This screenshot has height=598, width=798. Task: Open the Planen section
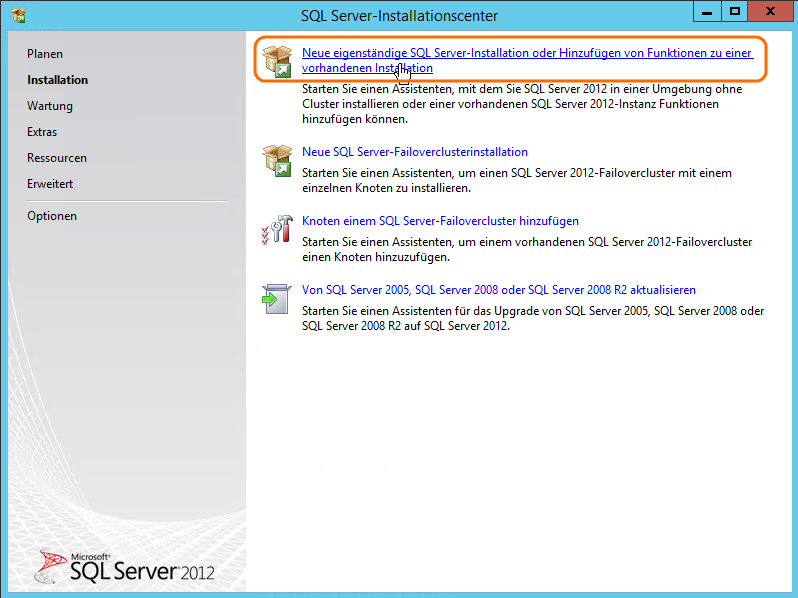point(45,54)
